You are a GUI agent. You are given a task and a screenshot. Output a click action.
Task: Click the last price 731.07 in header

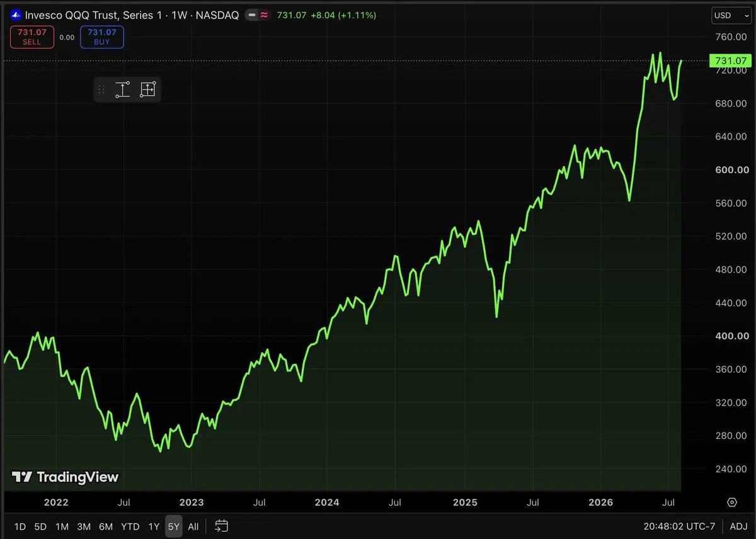(290, 15)
